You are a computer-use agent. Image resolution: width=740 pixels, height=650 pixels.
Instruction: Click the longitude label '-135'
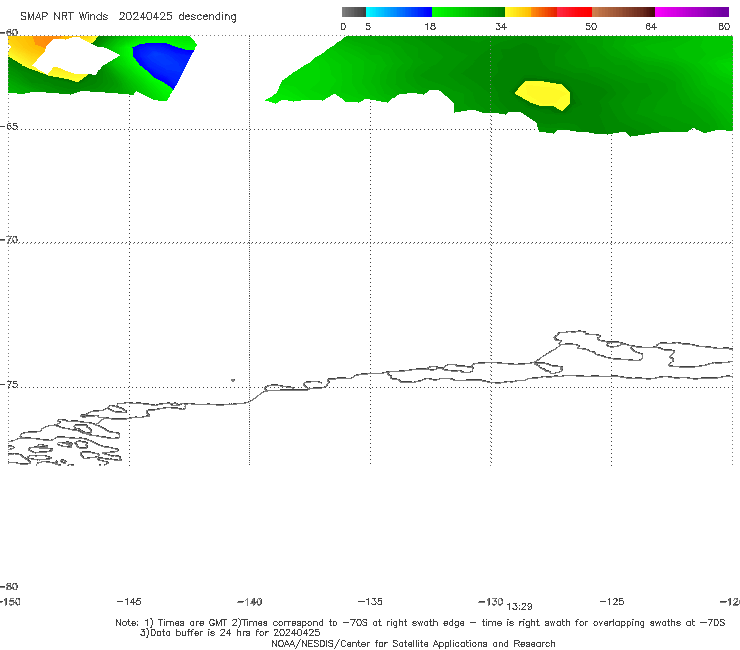(370, 601)
